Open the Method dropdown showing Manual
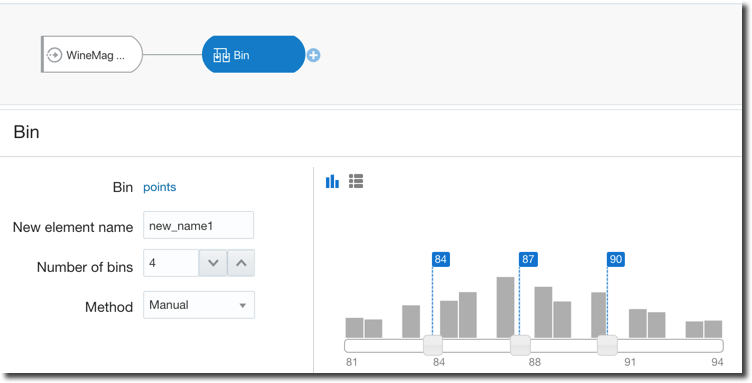Screen dimensions: 752x383 pos(199,305)
